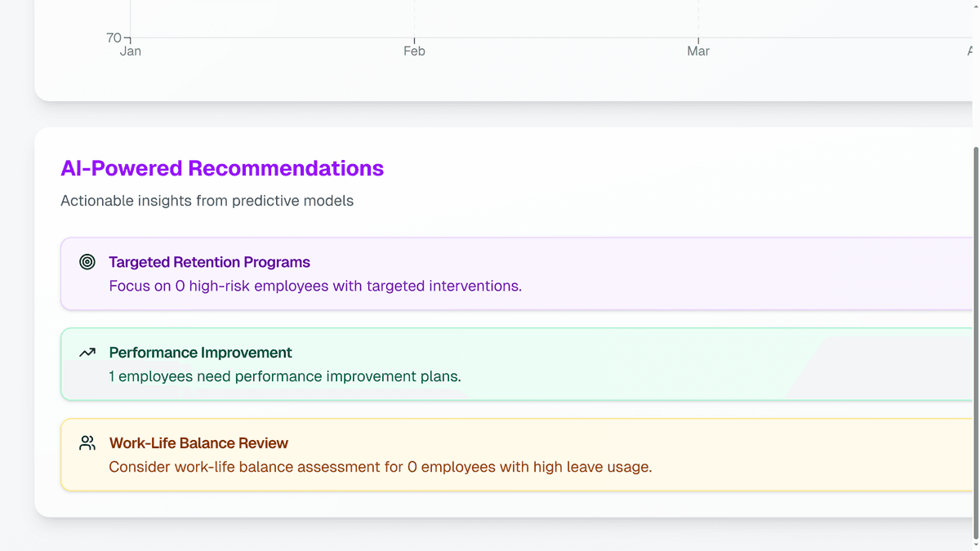This screenshot has height=551, width=980.
Task: Click the trending-up arrow icon beside Performance Improvement
Action: (x=87, y=353)
